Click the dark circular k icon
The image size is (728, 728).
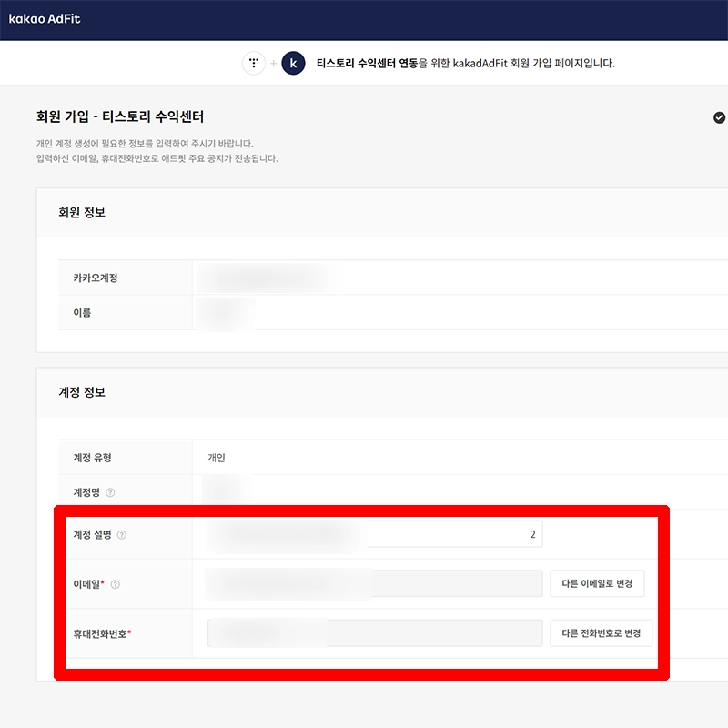[293, 63]
